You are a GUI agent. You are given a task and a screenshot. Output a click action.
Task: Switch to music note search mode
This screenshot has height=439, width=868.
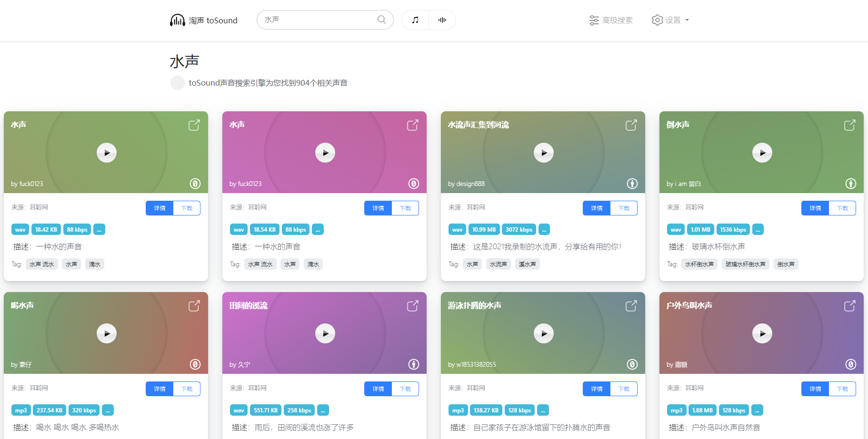click(415, 20)
